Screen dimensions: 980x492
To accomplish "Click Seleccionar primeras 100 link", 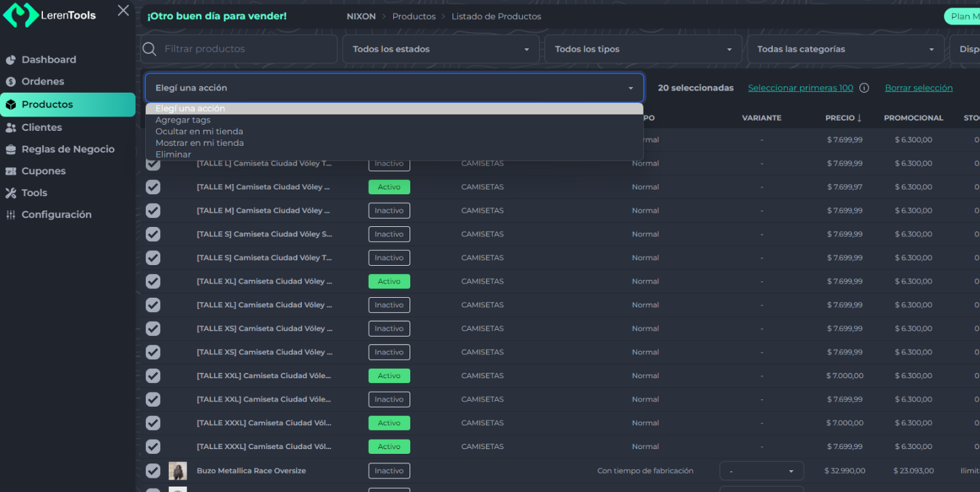I will tap(800, 88).
